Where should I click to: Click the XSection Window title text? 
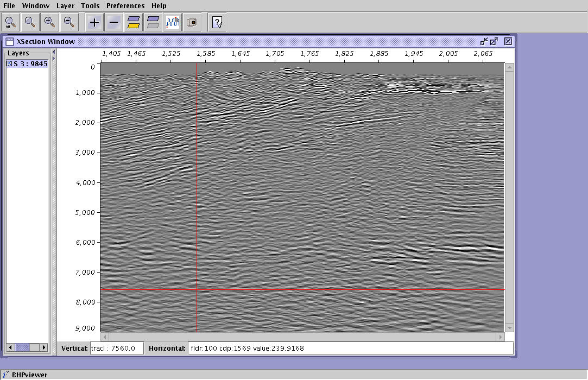[46, 42]
